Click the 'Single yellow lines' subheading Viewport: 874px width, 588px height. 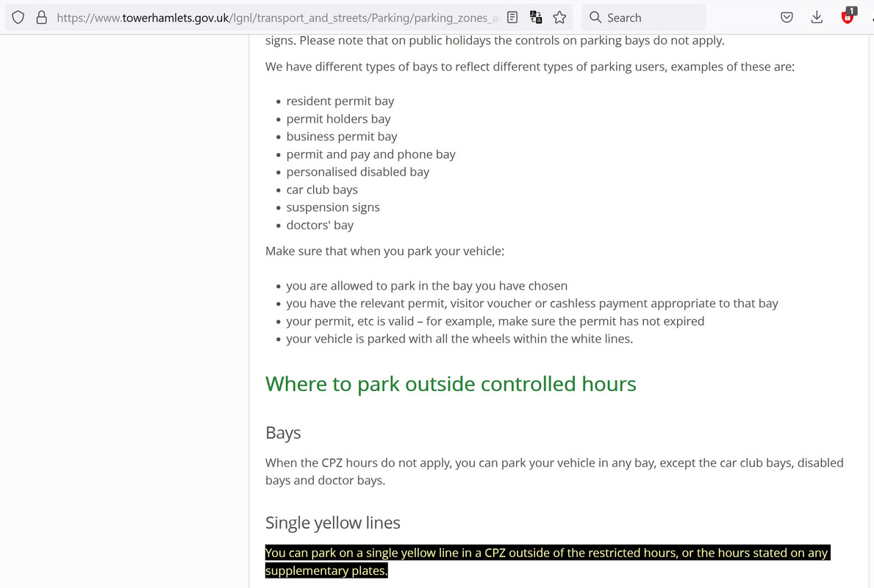click(333, 523)
